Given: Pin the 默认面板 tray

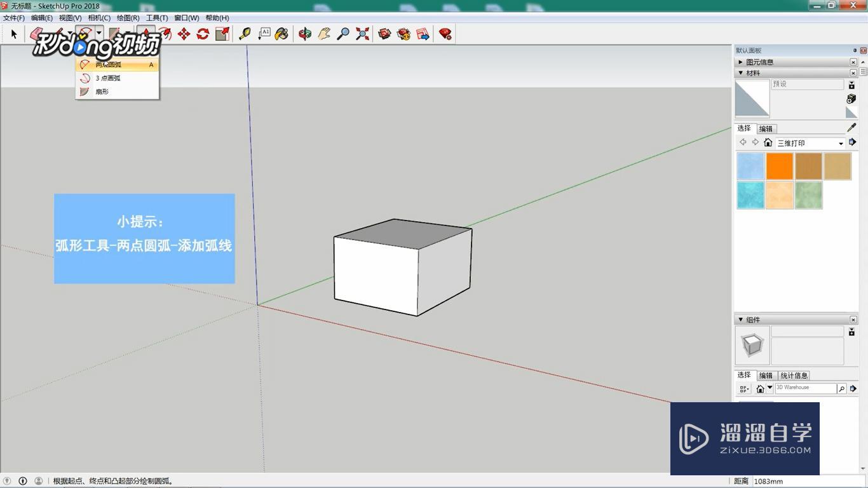Looking at the screenshot, I should (855, 50).
